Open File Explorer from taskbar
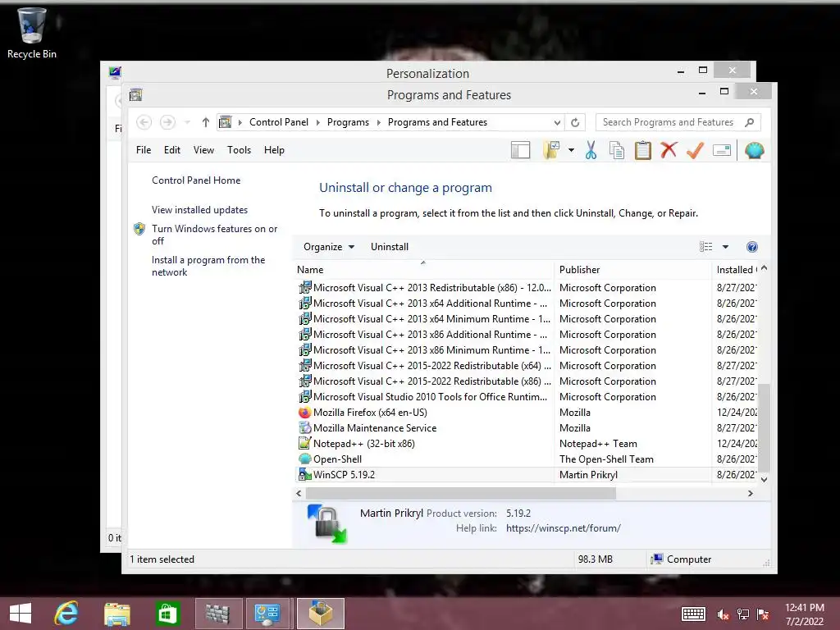Screen dimensions: 840x630 coord(116,614)
